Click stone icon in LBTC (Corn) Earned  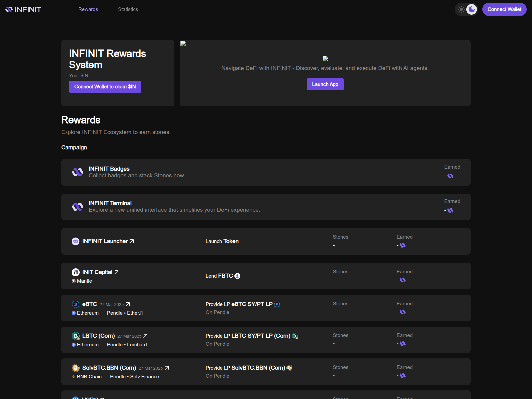403,344
